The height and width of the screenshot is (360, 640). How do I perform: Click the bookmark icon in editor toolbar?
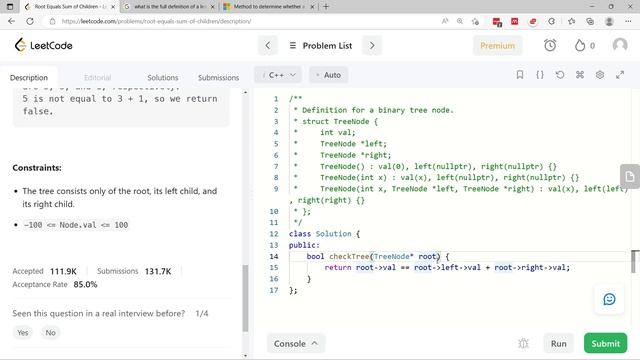click(520, 75)
